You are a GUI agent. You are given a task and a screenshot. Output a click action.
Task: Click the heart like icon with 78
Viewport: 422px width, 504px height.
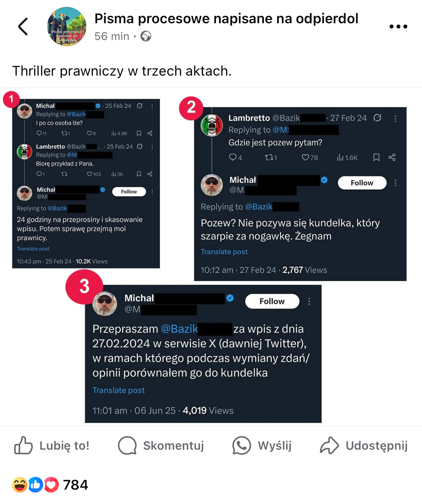[310, 157]
